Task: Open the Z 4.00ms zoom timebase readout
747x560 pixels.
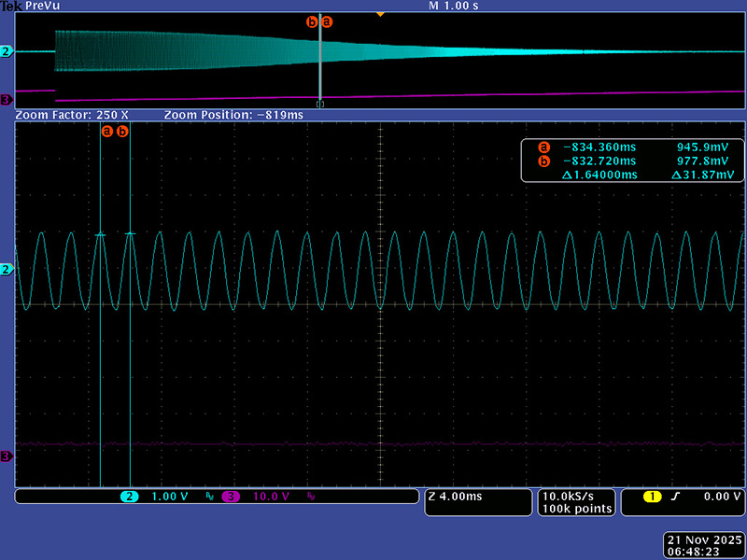Action: point(456,497)
